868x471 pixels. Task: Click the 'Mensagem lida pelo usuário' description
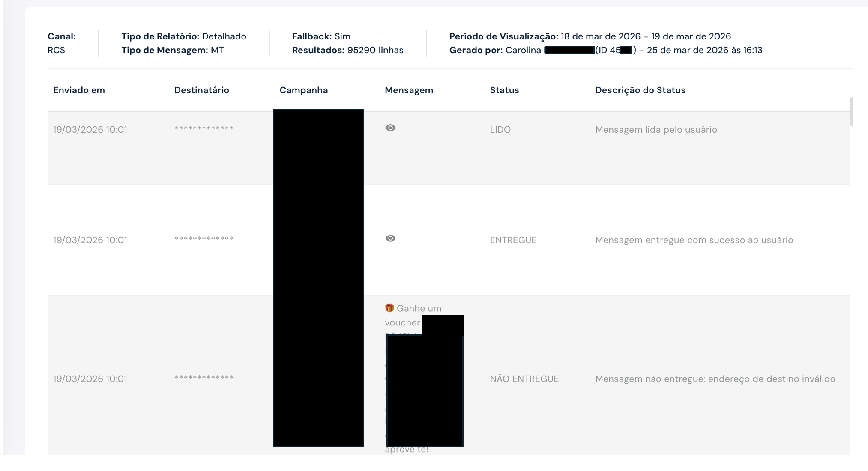(x=656, y=130)
